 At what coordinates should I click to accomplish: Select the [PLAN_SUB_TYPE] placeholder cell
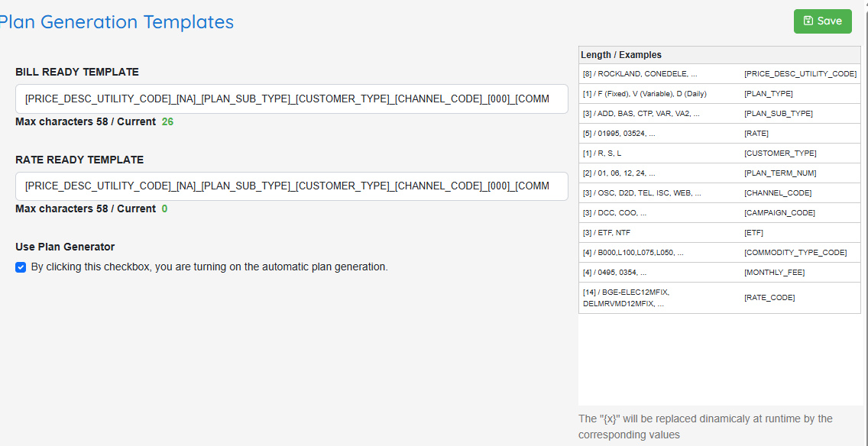[801, 114]
